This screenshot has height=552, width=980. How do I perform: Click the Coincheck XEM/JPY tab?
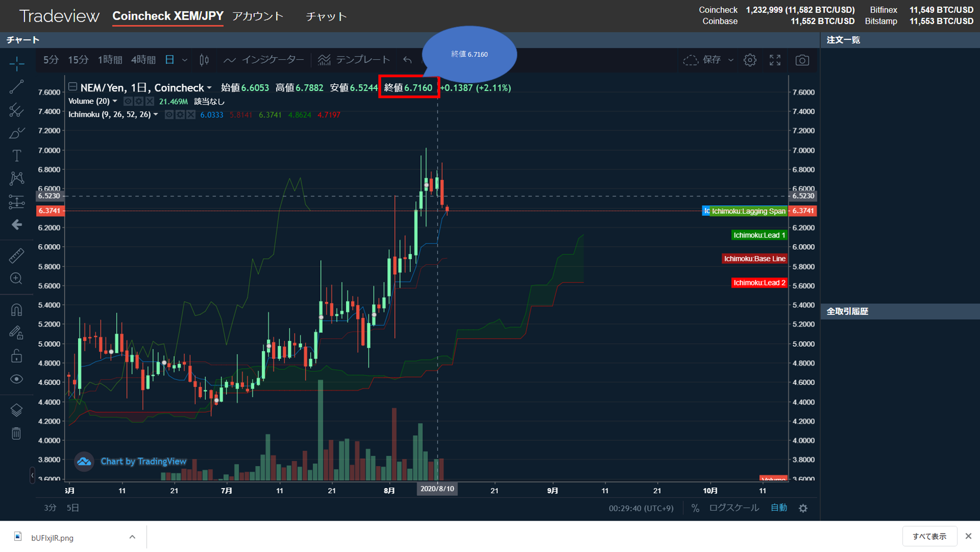coord(168,16)
